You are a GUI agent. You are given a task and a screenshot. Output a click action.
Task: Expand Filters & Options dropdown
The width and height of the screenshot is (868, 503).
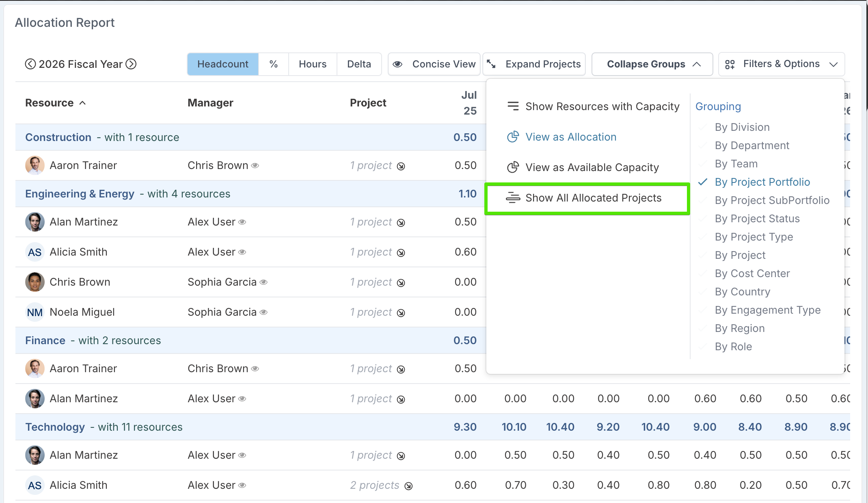point(833,64)
